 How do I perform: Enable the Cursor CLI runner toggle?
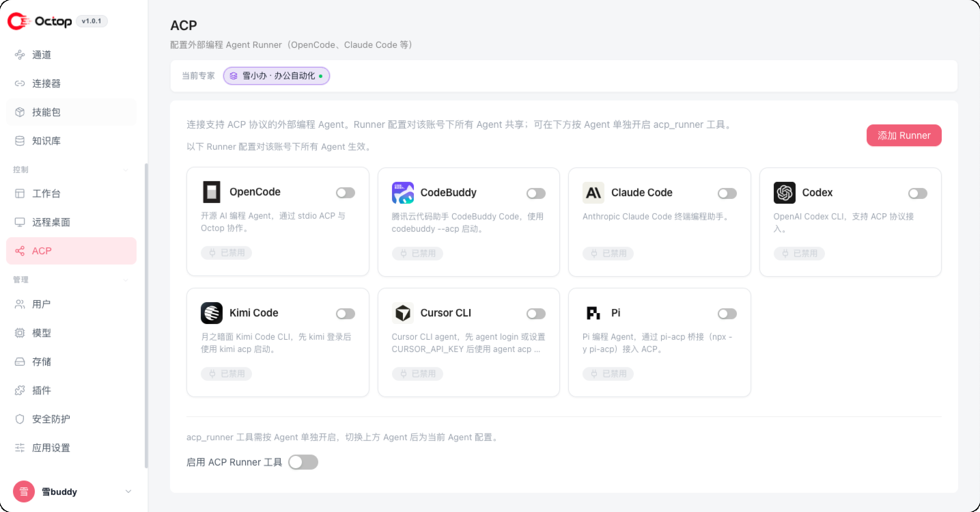(536, 314)
